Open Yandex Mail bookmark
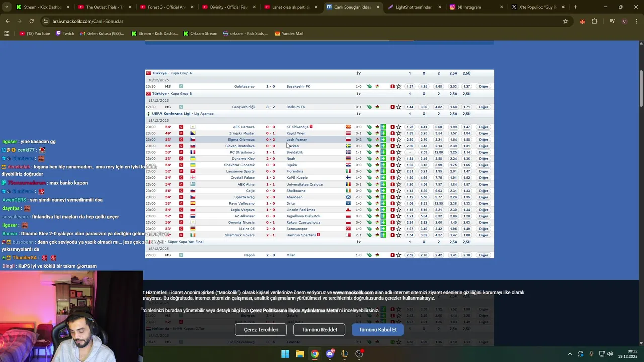 (x=289, y=34)
